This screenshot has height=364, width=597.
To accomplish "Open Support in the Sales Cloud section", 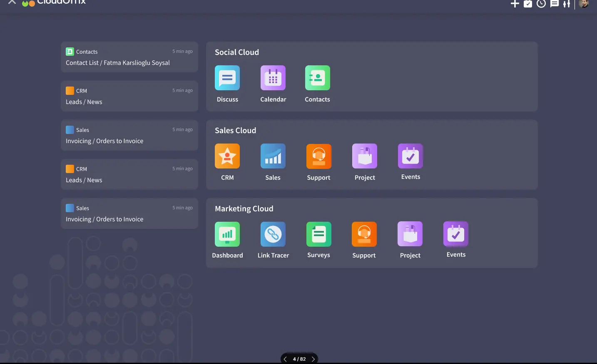I will coord(318,156).
